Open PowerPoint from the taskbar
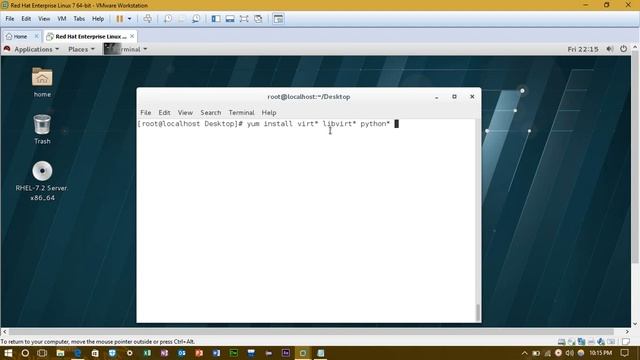 click(199, 353)
